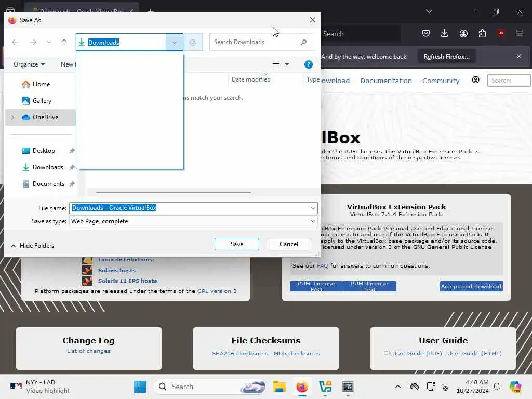This screenshot has width=532, height=399.
Task: Select Home in navigation pane
Action: pyautogui.click(x=41, y=84)
